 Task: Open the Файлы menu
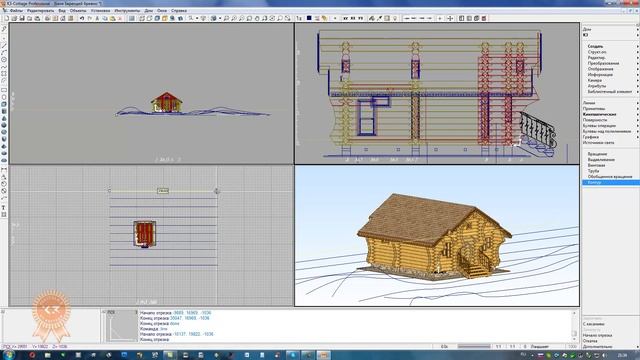click(x=16, y=11)
